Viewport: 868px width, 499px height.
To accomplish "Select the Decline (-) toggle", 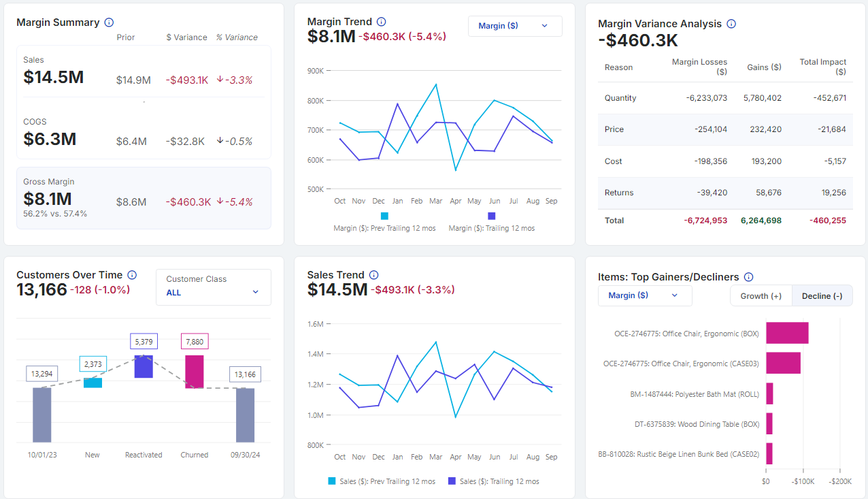I will click(822, 295).
